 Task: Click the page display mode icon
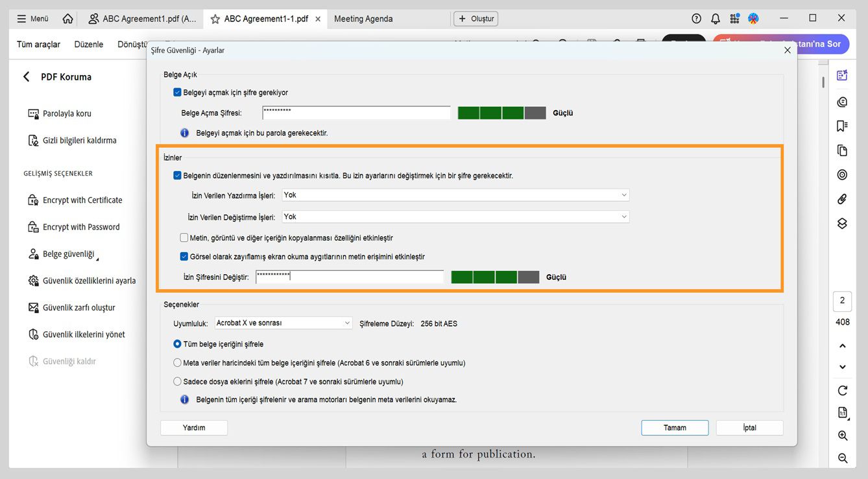843,413
